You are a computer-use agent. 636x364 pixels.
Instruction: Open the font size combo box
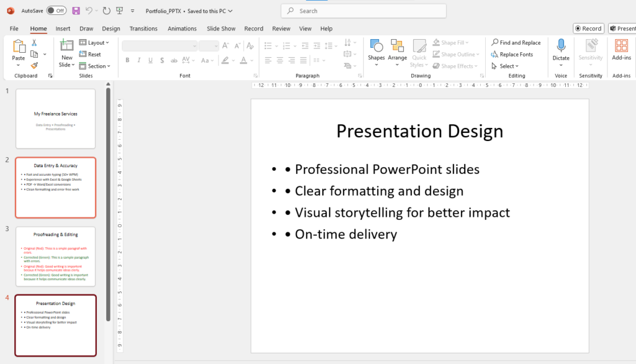209,46
